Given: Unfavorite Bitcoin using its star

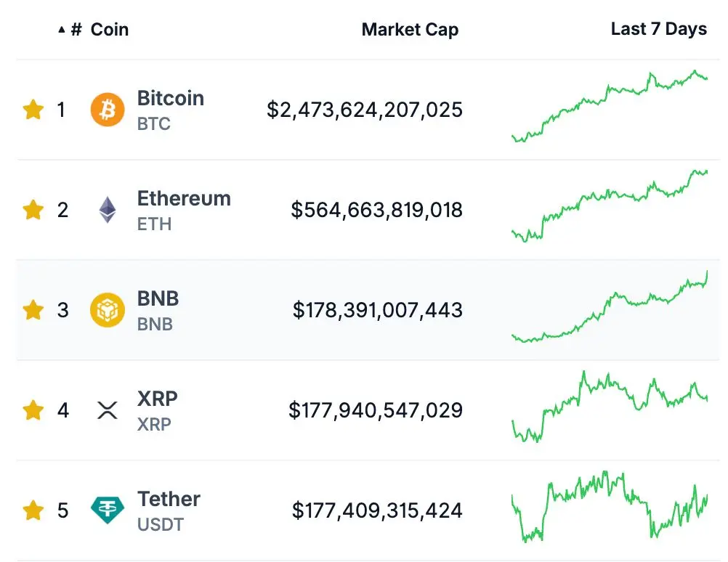Looking at the screenshot, I should 33,110.
